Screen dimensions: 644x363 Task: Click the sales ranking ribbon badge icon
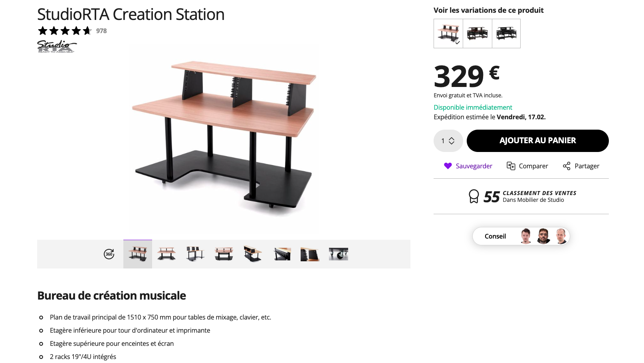coord(474,196)
